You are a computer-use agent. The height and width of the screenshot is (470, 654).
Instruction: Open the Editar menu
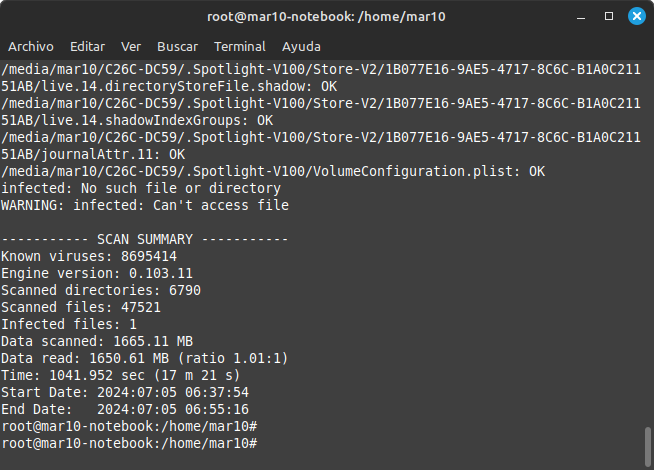(x=88, y=47)
